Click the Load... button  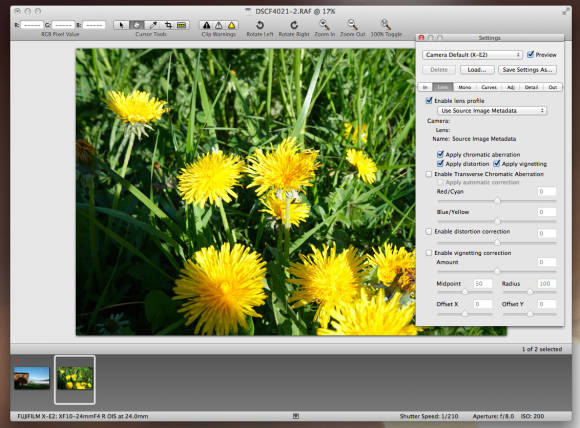[477, 70]
